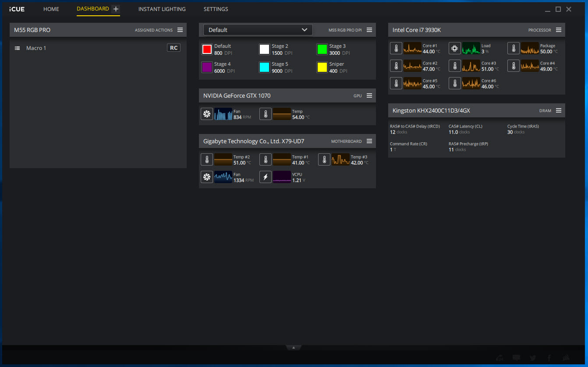The height and width of the screenshot is (367, 588).
Task: Click the Package 50.00 °C reading
Action: point(549,51)
